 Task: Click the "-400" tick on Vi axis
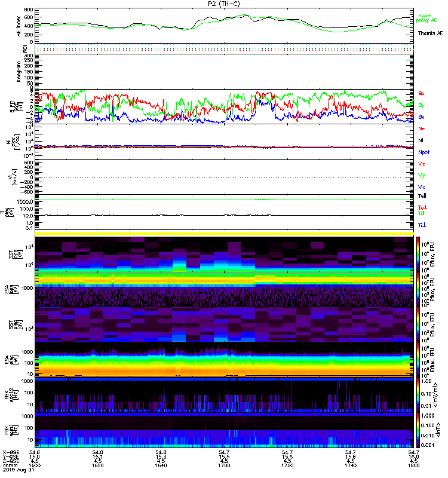point(27,186)
